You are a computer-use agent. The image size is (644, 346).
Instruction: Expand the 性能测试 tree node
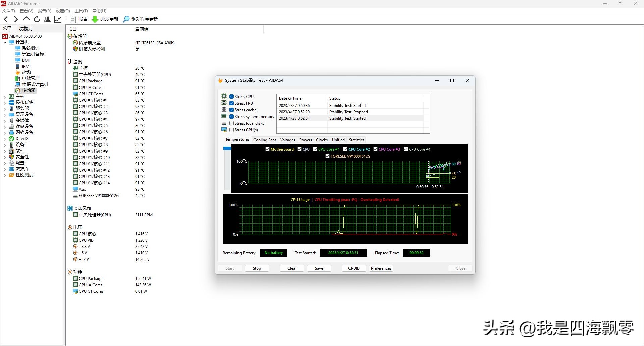click(5, 175)
